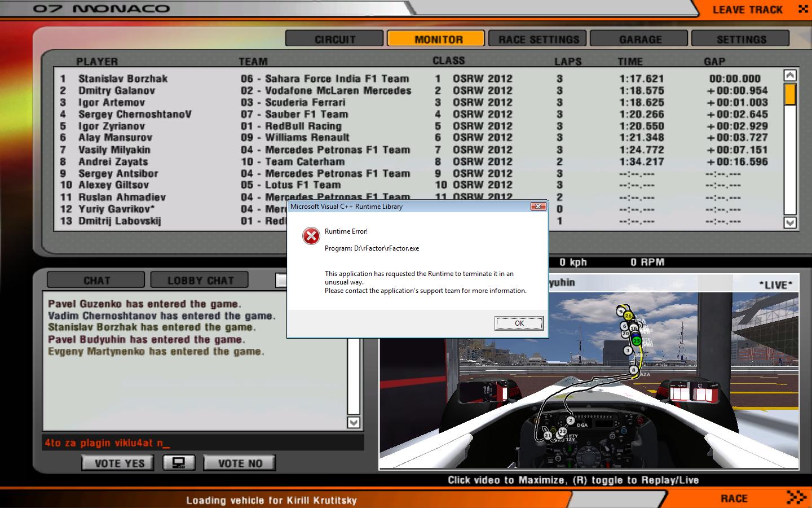Click OK in the Runtime Error dialog
Viewport: 812px width, 508px height.
click(x=519, y=323)
